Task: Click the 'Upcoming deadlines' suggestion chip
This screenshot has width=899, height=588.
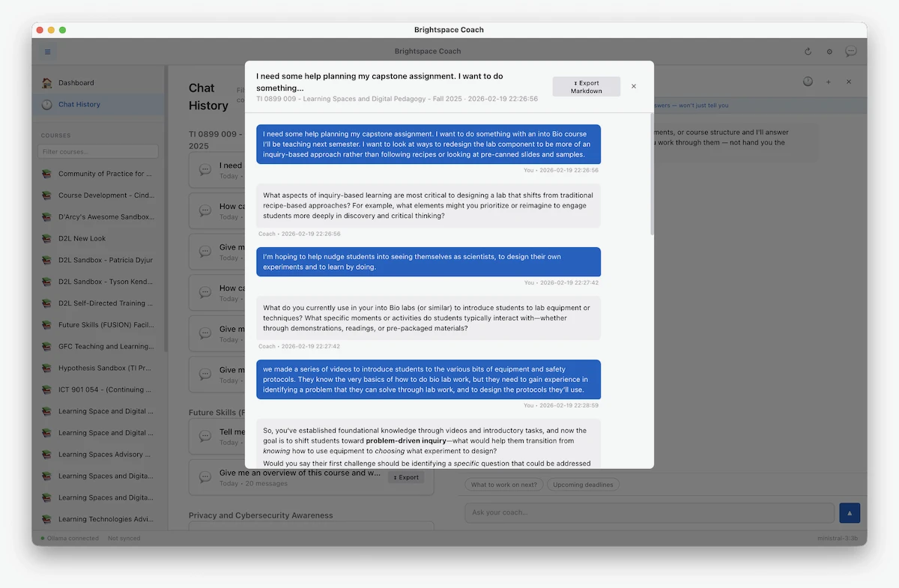Action: 583,485
